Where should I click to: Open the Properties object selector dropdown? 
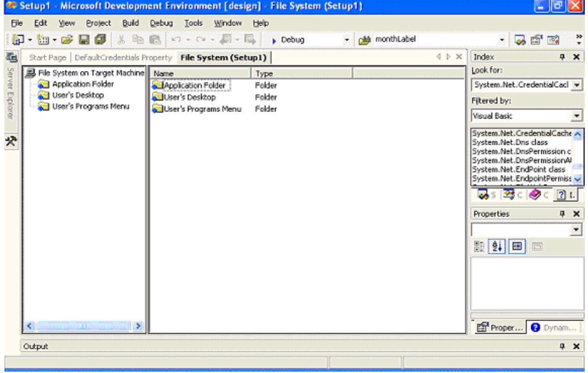click(x=577, y=230)
